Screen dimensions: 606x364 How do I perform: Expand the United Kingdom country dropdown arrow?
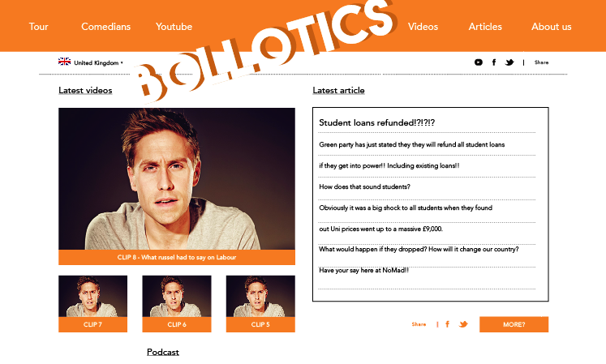(122, 62)
